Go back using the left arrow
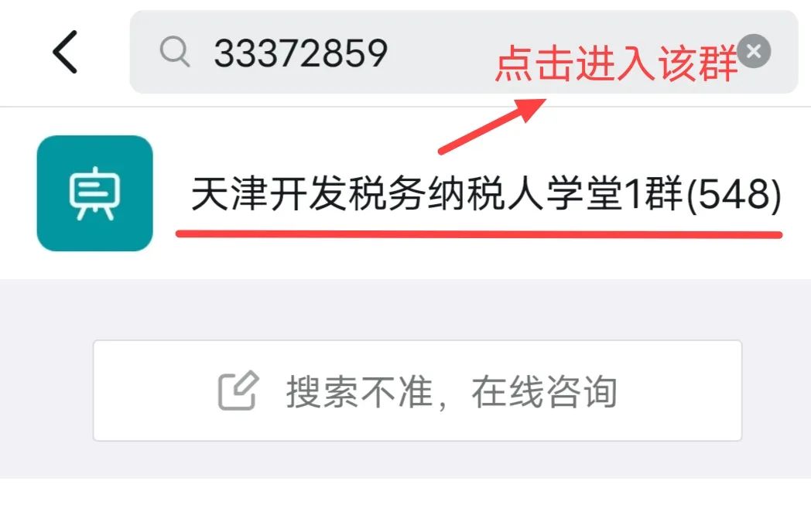The height and width of the screenshot is (532, 811). (x=65, y=52)
